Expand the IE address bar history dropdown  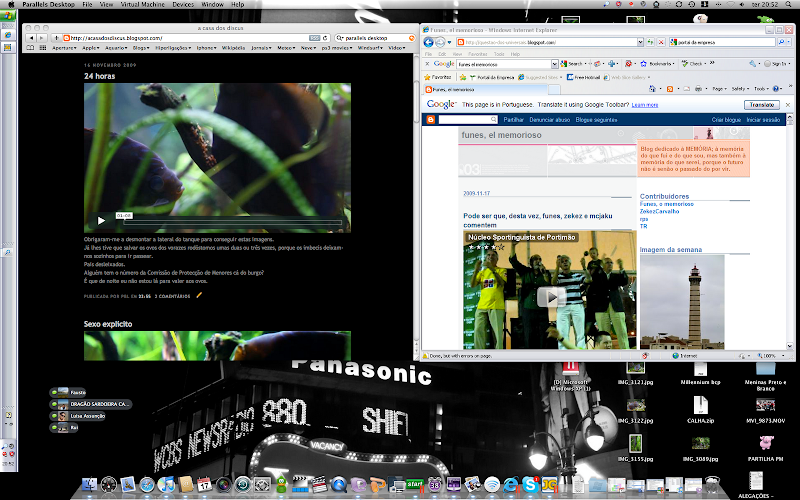pos(640,42)
